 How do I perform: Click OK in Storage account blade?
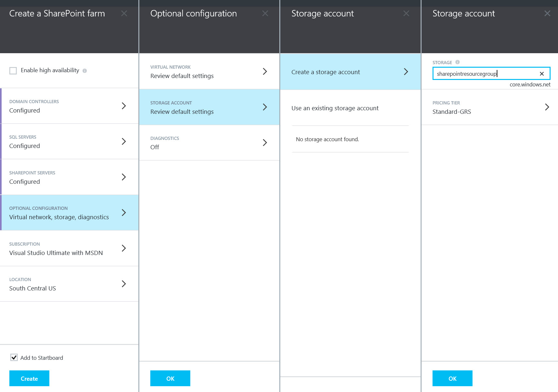[x=453, y=378]
